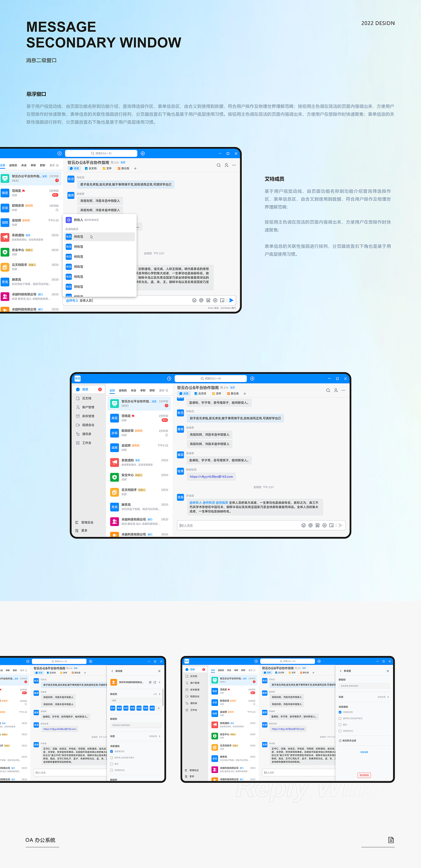The image size is (421, 868).
Task: Click the red 退出群组 button
Action: 364,775
